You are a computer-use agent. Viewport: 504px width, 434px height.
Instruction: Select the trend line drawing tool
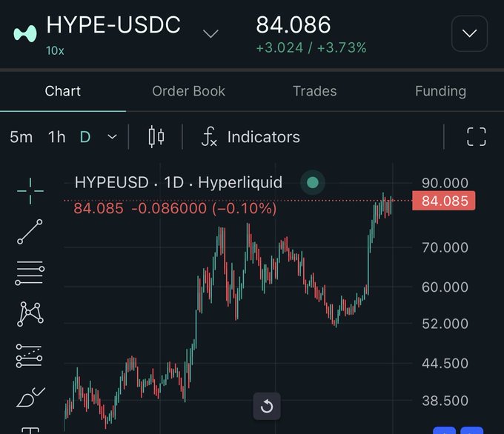coord(30,232)
